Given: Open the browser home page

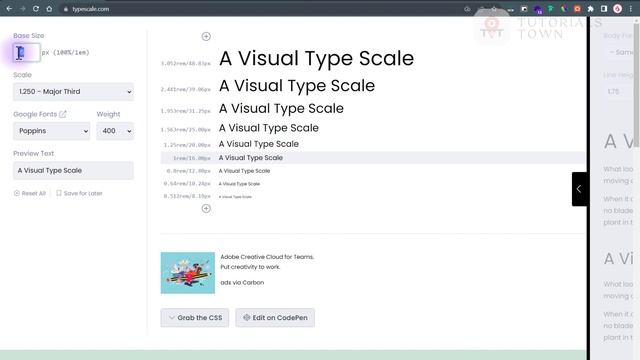Looking at the screenshot, I should (49, 9).
